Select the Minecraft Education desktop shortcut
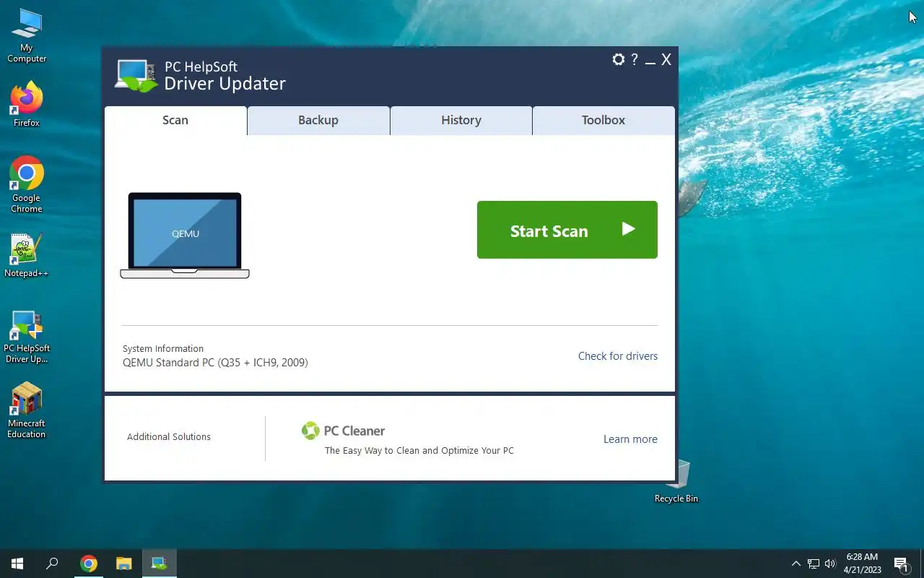The image size is (924, 578). click(x=27, y=411)
